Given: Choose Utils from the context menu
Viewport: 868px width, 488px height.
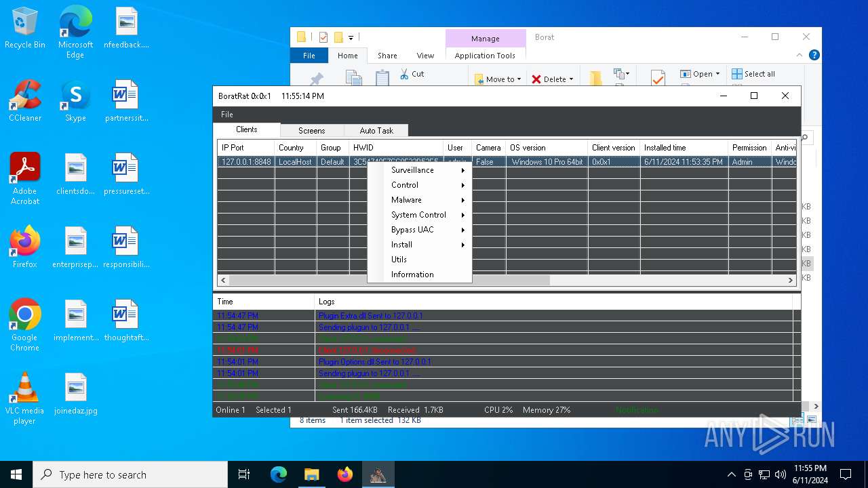Looking at the screenshot, I should [x=420, y=260].
